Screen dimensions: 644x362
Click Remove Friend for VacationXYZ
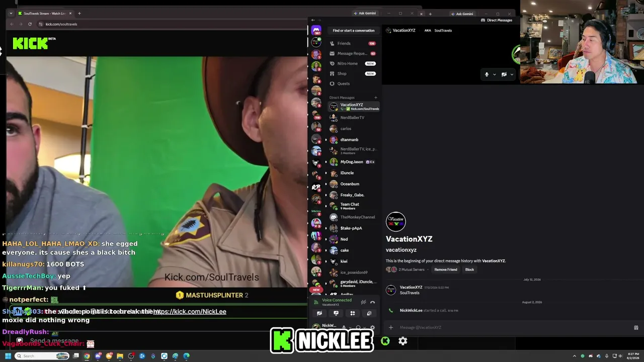tap(446, 269)
